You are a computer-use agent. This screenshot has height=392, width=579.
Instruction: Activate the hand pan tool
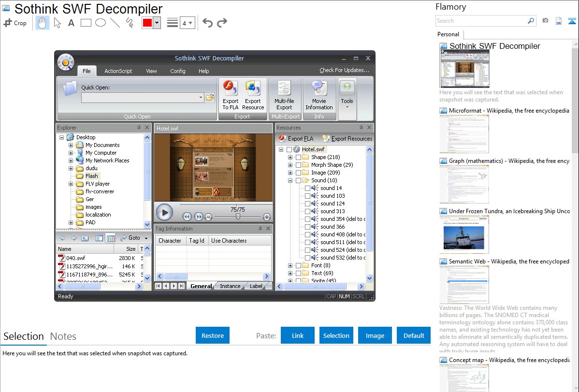pos(42,23)
